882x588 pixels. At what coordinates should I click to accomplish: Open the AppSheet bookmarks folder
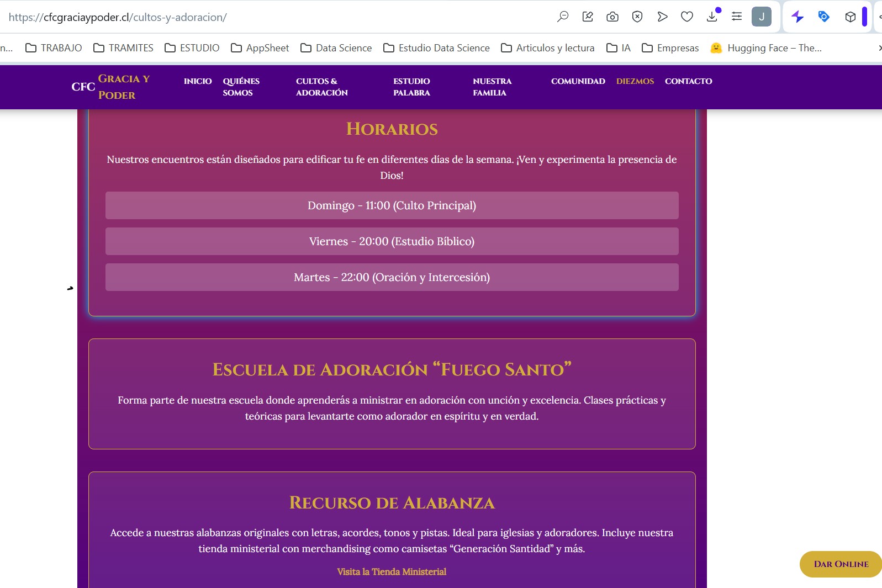click(260, 48)
